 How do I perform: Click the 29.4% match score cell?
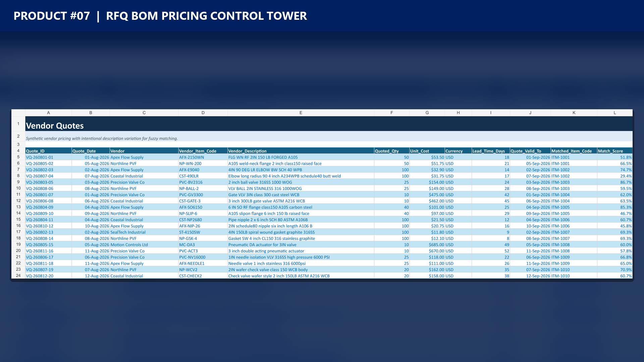(x=614, y=176)
